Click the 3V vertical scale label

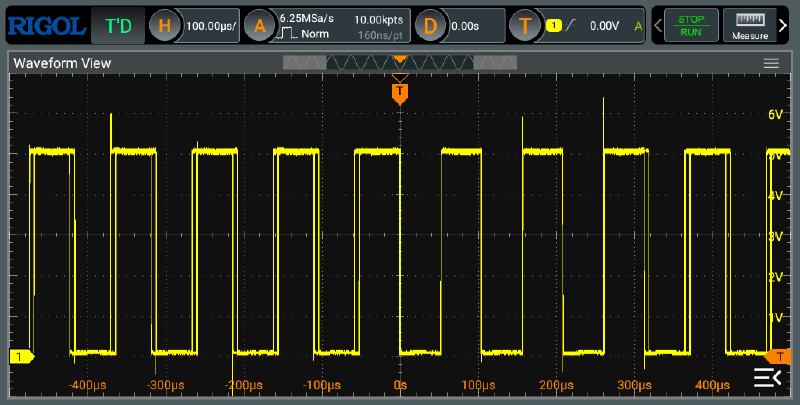(x=775, y=236)
